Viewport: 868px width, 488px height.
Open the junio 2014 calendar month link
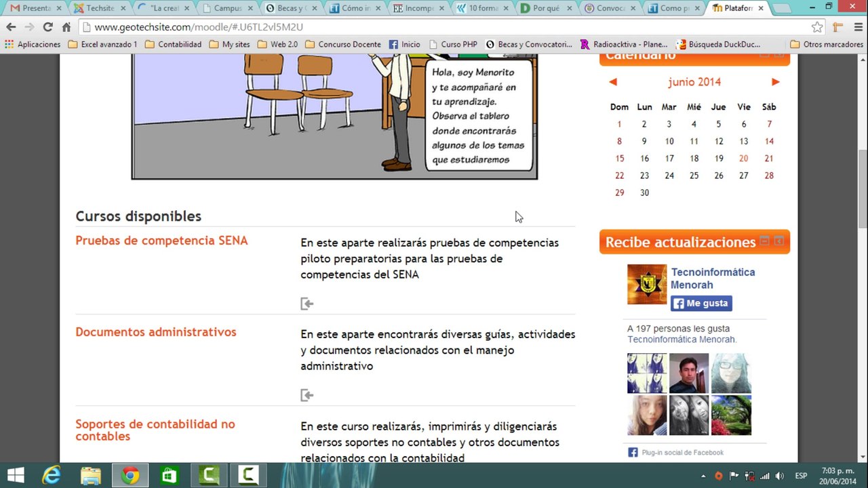pyautogui.click(x=694, y=82)
